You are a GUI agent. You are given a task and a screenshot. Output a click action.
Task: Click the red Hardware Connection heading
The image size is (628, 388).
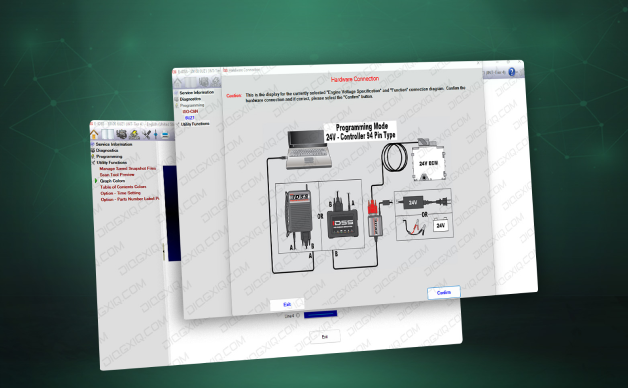355,79
